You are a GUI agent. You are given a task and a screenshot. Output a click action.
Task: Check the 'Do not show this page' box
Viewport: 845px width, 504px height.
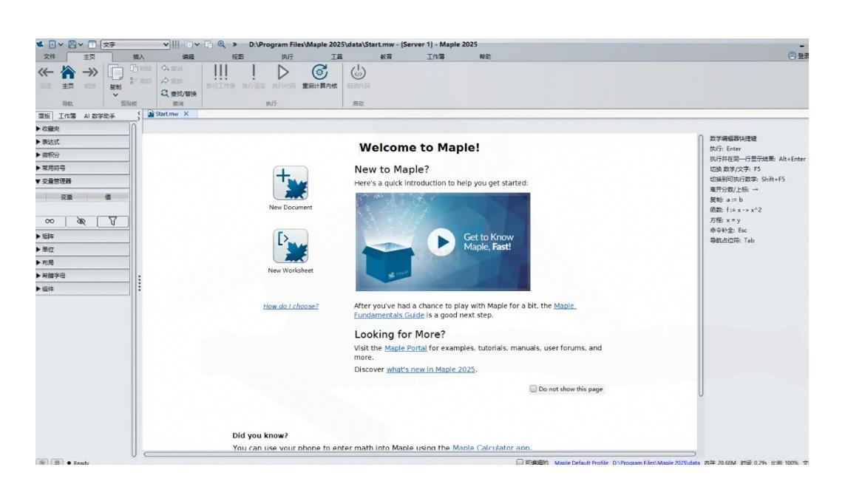[533, 389]
